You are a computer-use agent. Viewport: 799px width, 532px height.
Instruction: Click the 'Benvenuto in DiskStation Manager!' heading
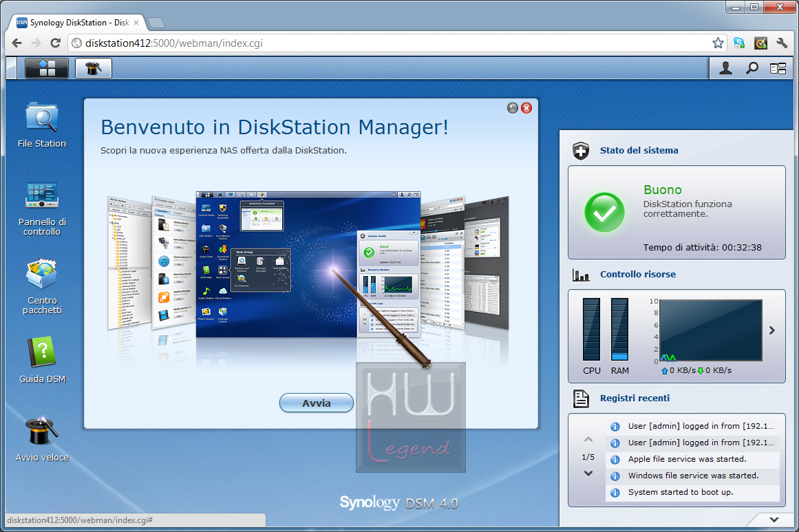click(x=274, y=127)
